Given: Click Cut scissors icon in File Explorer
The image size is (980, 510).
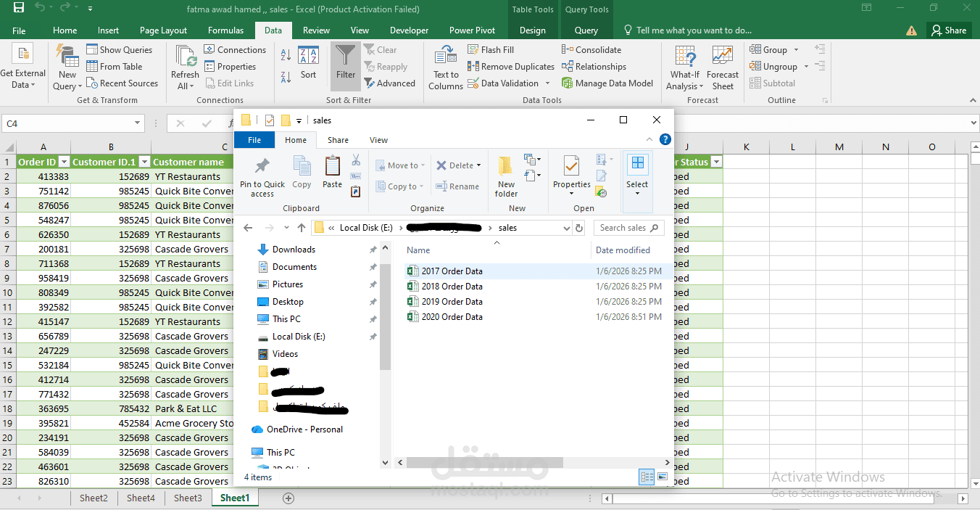Looking at the screenshot, I should tap(356, 160).
